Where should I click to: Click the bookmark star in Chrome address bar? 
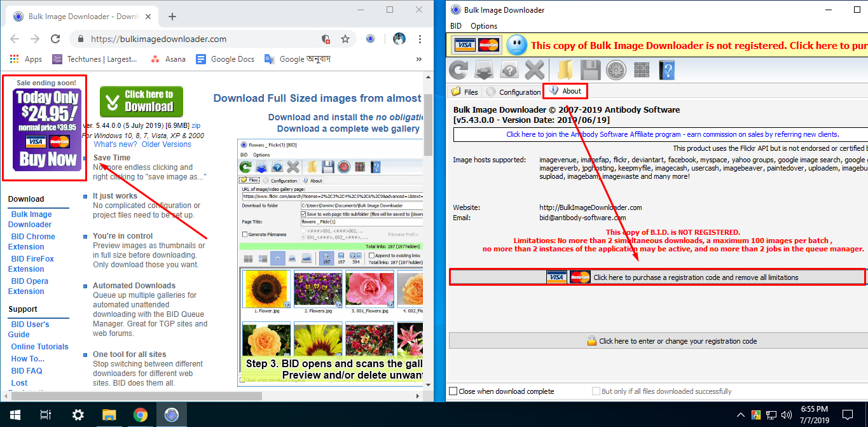345,39
